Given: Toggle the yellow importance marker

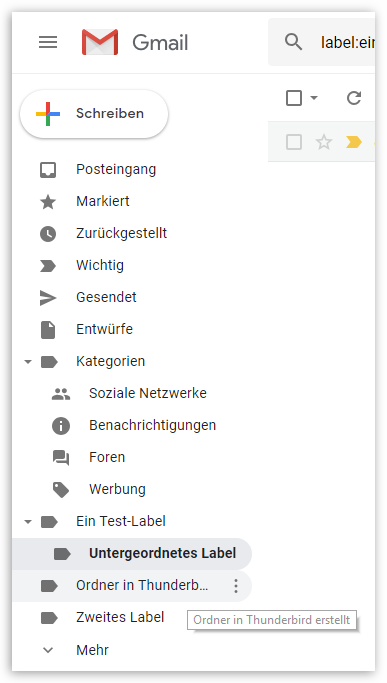Looking at the screenshot, I should click(x=353, y=142).
